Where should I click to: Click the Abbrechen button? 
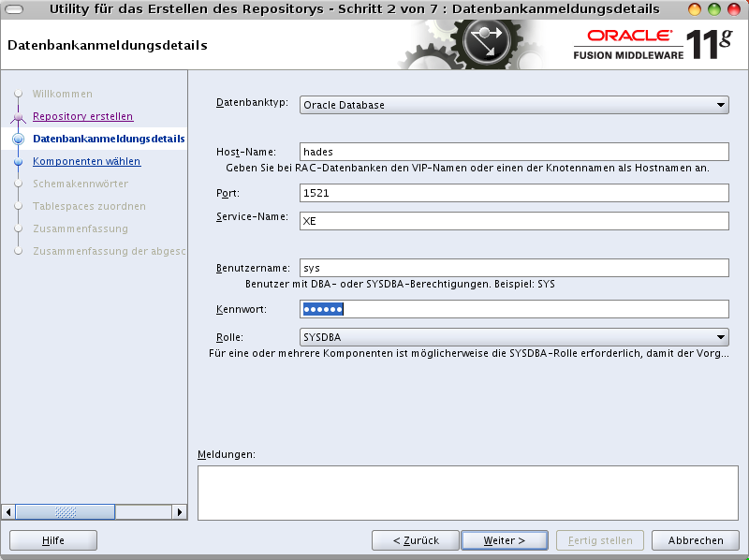695,540
